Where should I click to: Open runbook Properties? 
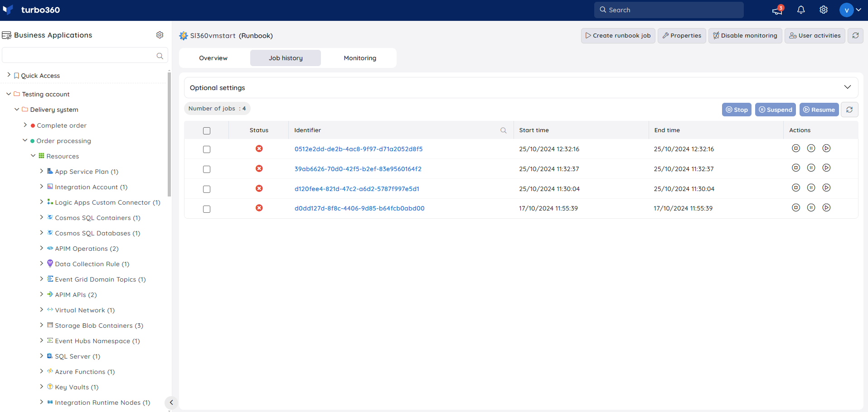682,35
